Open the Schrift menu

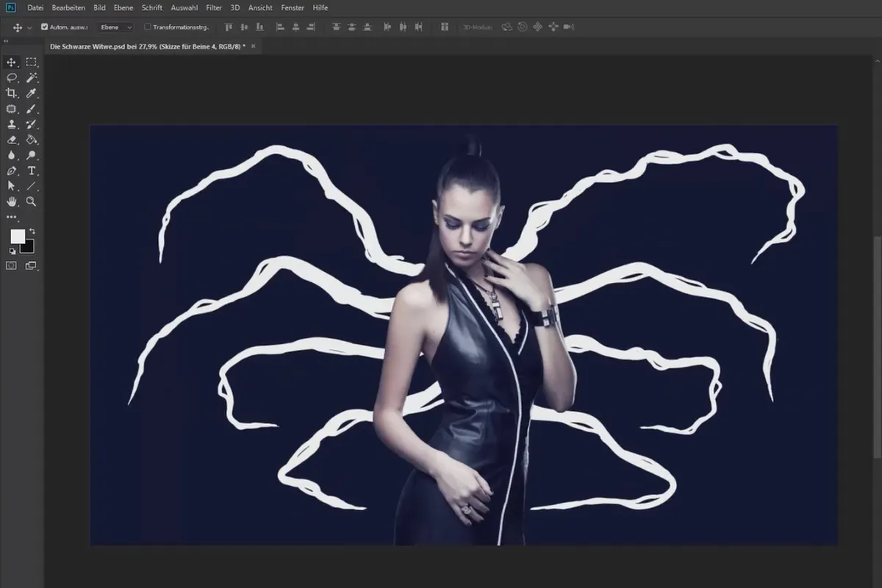(x=152, y=7)
